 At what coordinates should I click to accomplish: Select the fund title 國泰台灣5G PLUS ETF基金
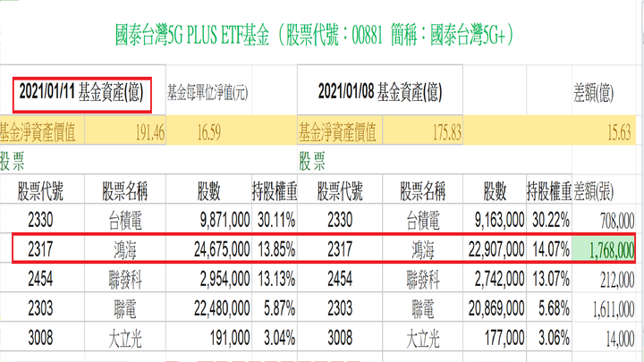191,35
